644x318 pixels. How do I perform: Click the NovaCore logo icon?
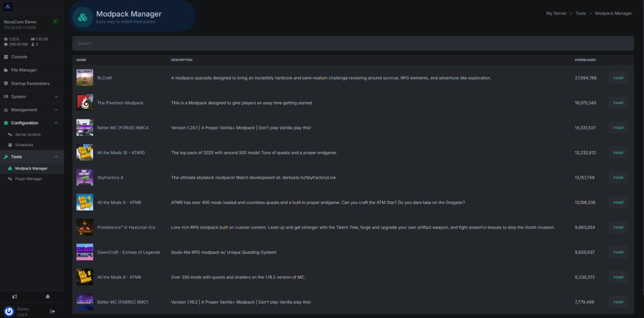point(8,7)
